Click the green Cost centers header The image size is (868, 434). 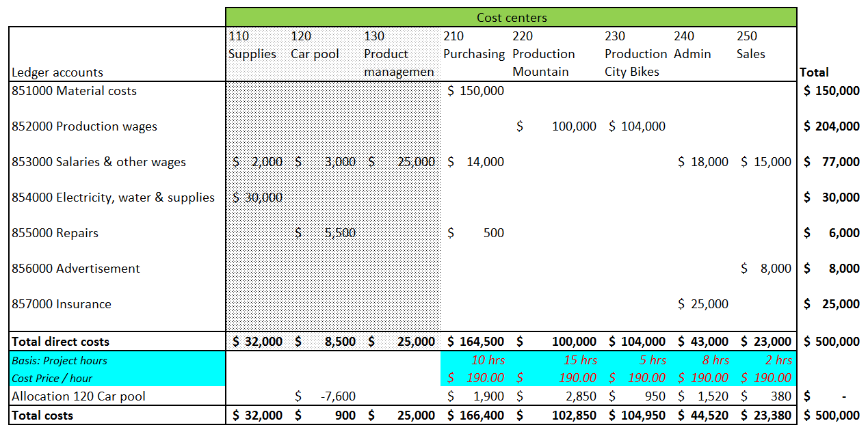tap(511, 18)
